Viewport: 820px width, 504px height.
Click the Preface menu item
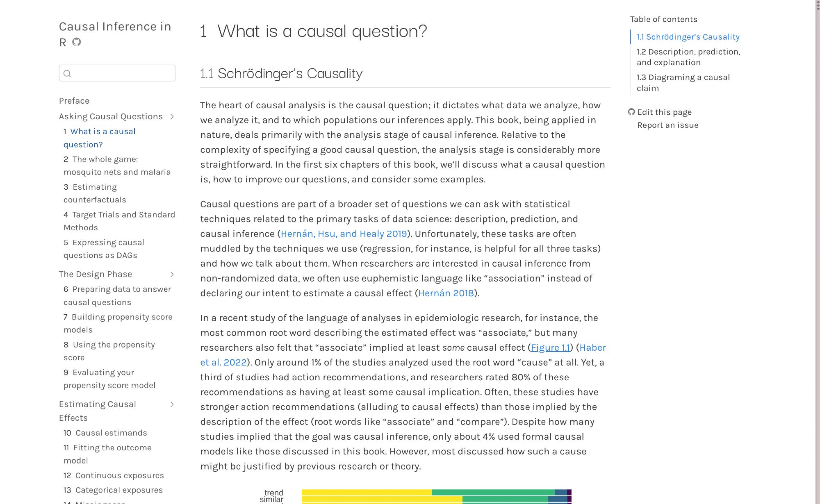(x=74, y=101)
